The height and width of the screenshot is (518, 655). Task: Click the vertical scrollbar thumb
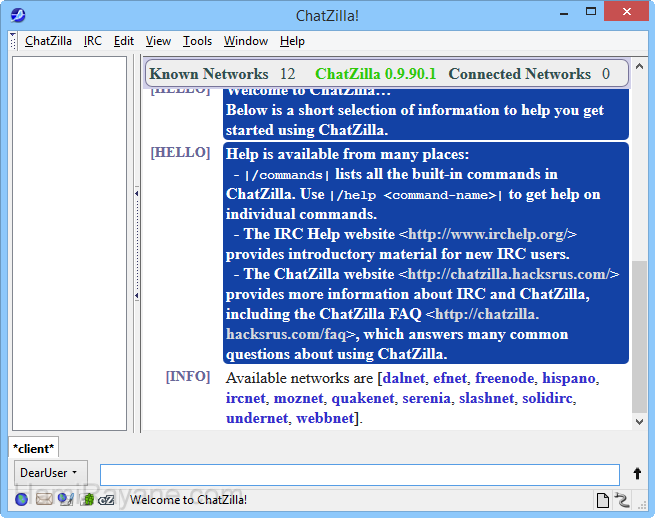click(639, 337)
